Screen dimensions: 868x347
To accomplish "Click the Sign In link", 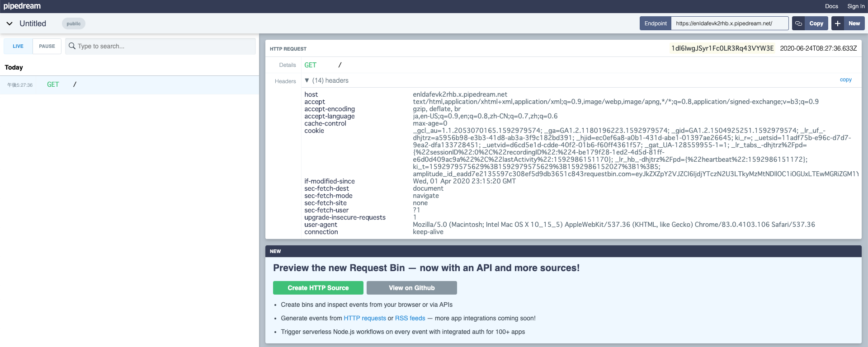I will pos(856,6).
